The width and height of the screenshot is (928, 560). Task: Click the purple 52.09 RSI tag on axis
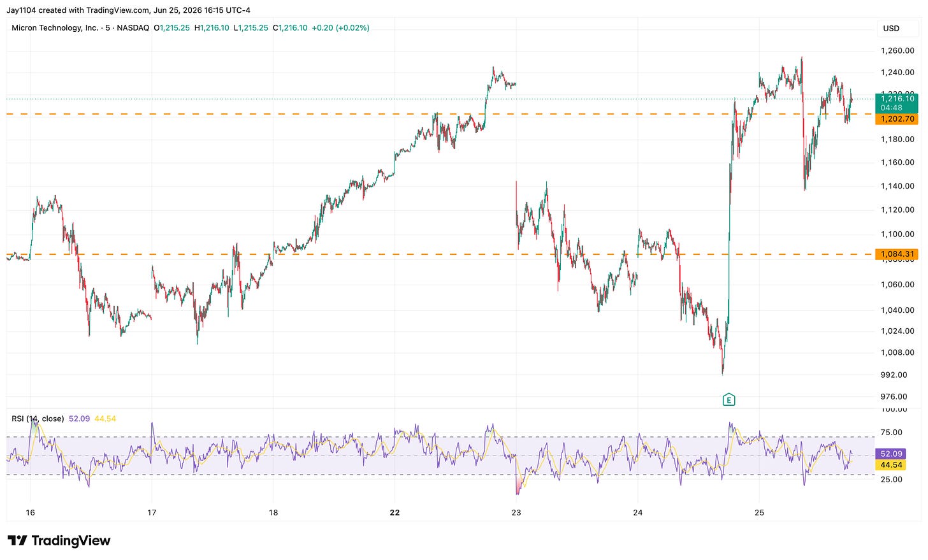click(x=891, y=454)
